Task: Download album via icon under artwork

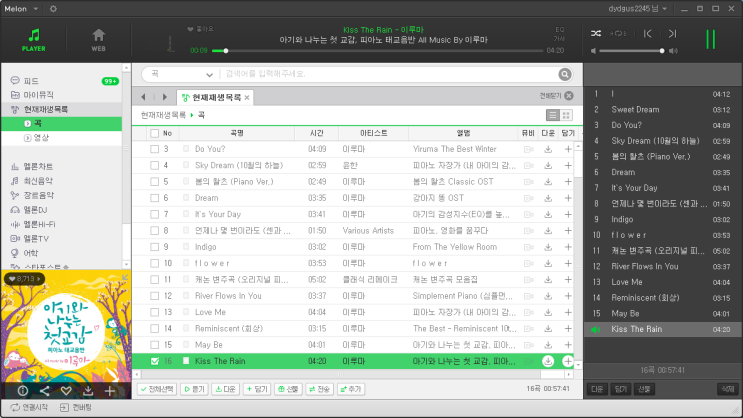Action: (88, 391)
